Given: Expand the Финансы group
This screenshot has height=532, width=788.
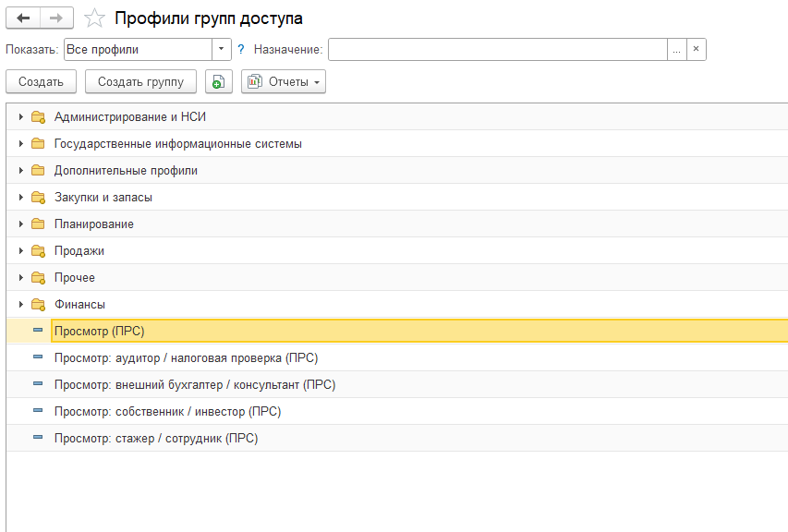Looking at the screenshot, I should click(x=20, y=305).
